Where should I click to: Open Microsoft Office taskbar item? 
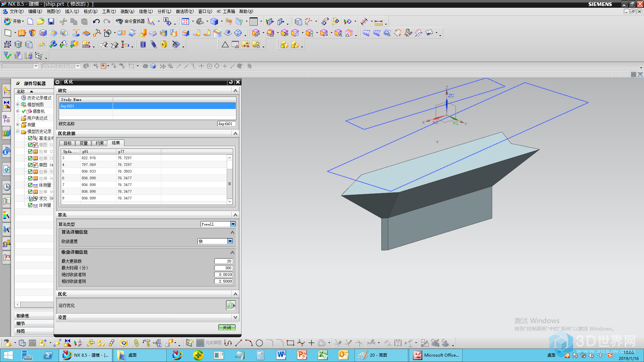point(436,355)
